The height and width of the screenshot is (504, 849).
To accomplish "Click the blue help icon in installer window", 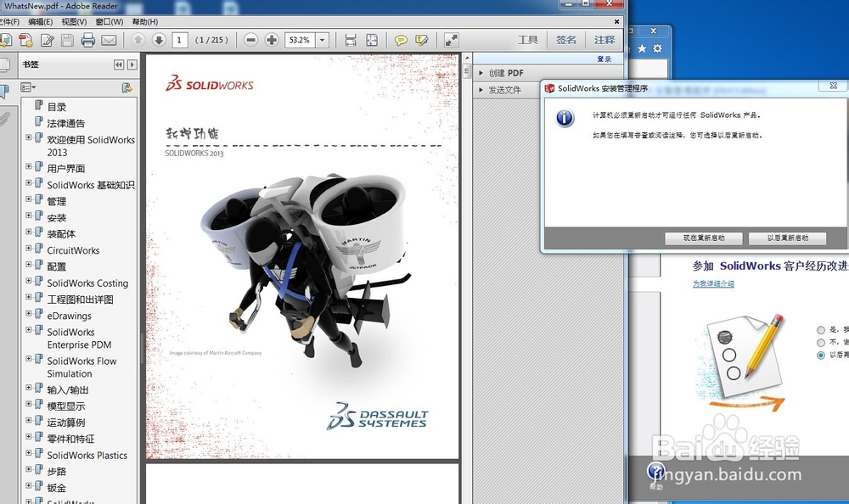I will [656, 470].
